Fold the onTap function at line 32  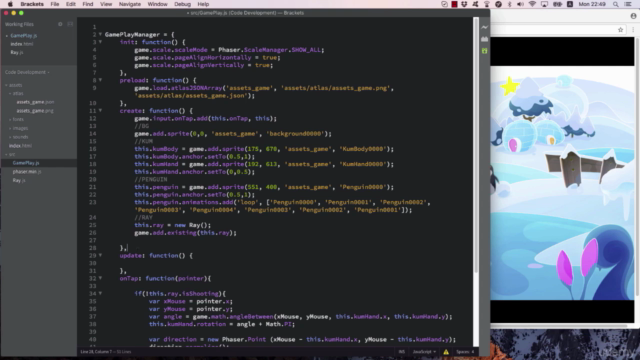pos(100,278)
